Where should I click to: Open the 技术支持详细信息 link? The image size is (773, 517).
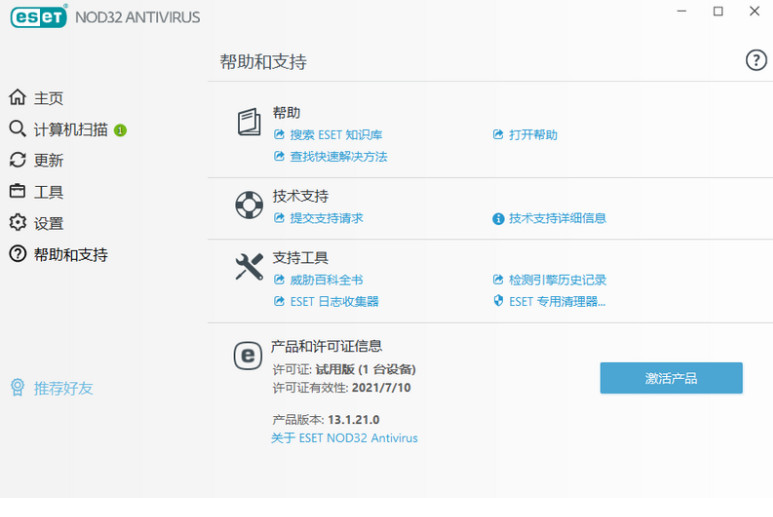557,218
